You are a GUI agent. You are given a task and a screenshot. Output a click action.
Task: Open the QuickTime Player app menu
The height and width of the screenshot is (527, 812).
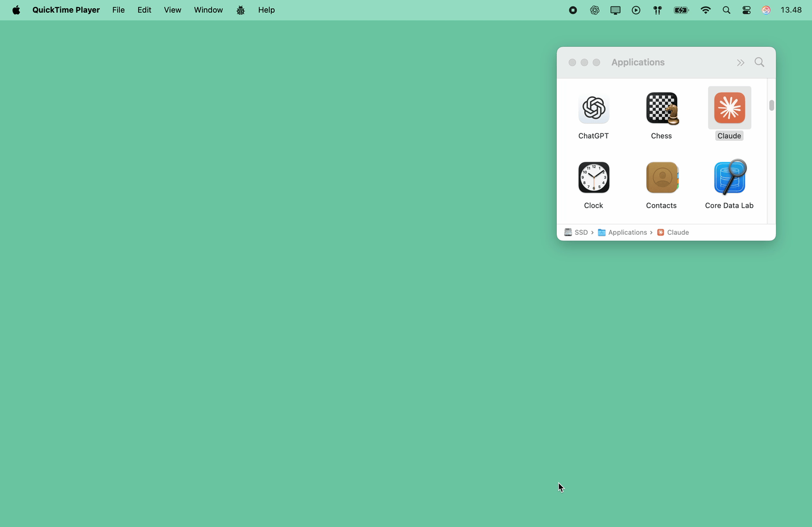[x=66, y=10]
